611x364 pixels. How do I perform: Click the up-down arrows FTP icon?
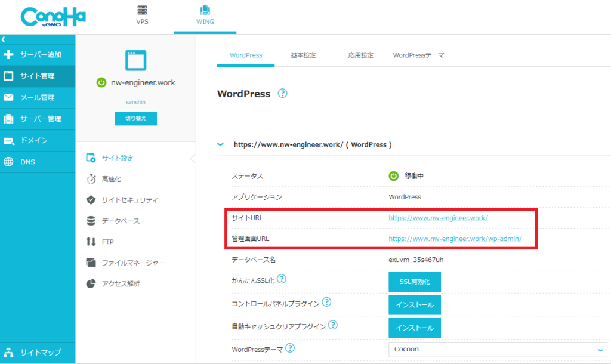pyautogui.click(x=91, y=242)
